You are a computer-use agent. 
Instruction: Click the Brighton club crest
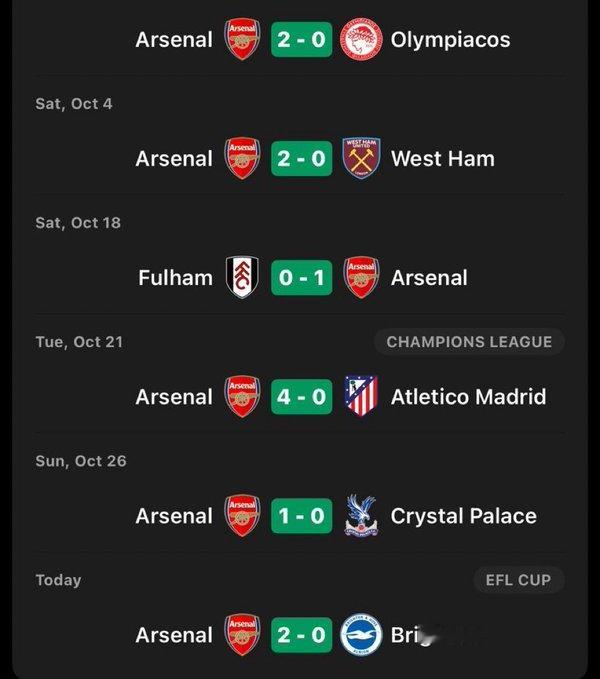click(361, 634)
